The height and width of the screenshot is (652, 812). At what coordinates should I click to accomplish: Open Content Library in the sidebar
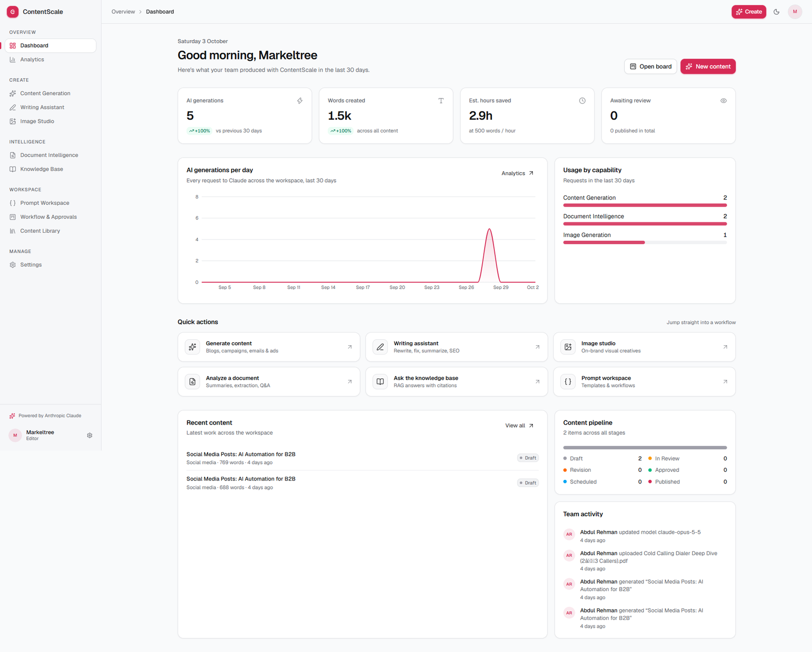click(x=51, y=231)
